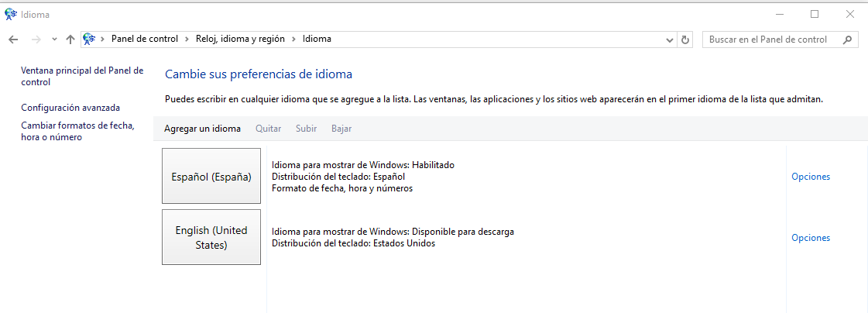Click Agregar un idioma in toolbar
This screenshot has width=868, height=313.
pyautogui.click(x=202, y=129)
